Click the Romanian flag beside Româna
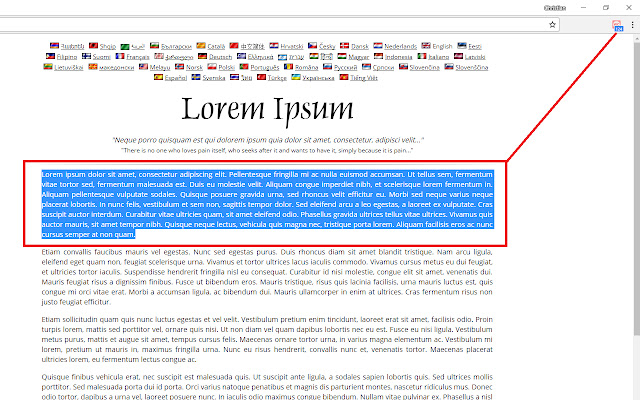This screenshot has height=400, width=640. (289, 67)
